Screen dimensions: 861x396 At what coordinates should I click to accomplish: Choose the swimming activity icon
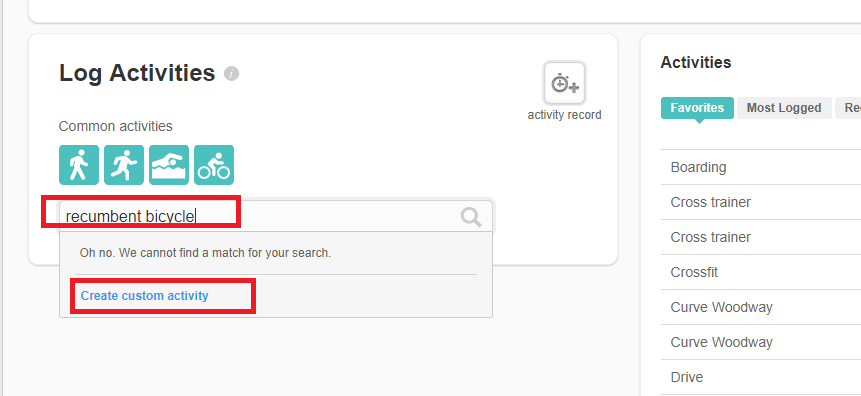click(169, 165)
